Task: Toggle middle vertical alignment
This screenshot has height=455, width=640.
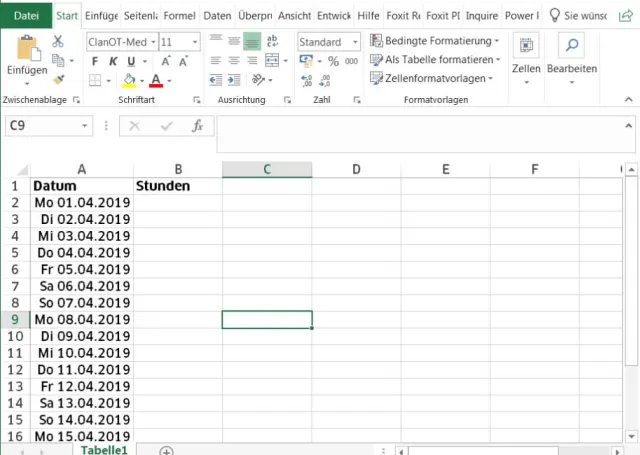Action: click(x=234, y=41)
